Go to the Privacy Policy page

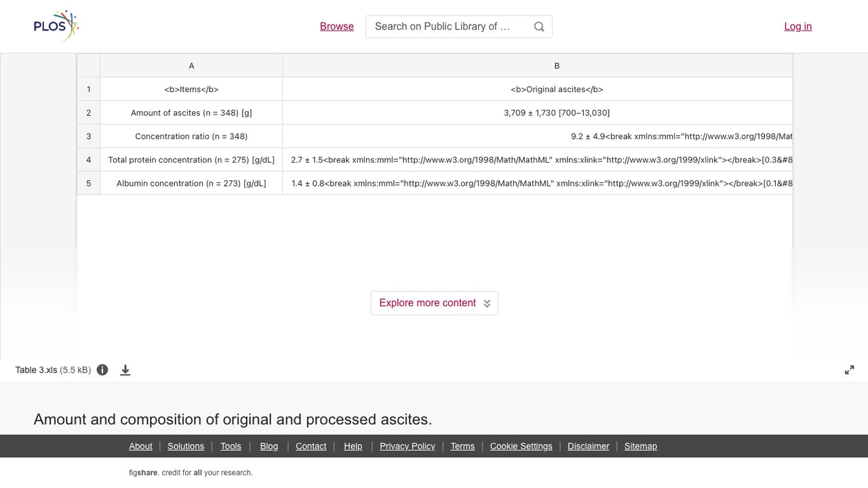[x=408, y=446]
